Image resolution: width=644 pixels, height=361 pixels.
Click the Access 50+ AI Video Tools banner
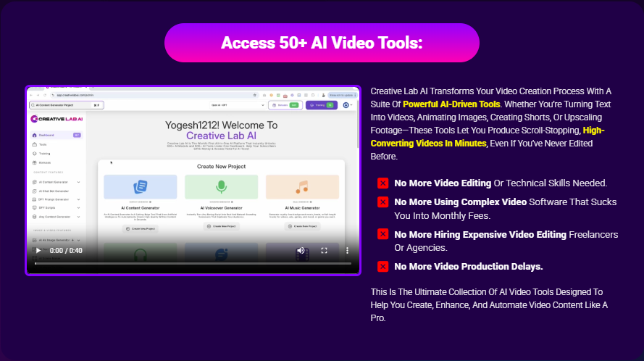click(x=322, y=43)
